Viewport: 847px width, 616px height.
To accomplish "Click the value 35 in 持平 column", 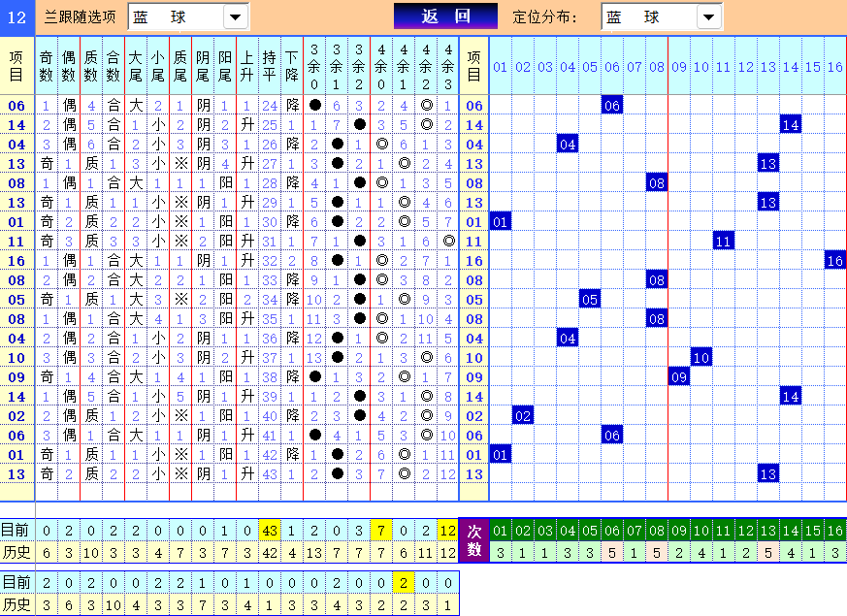I will pos(270,319).
